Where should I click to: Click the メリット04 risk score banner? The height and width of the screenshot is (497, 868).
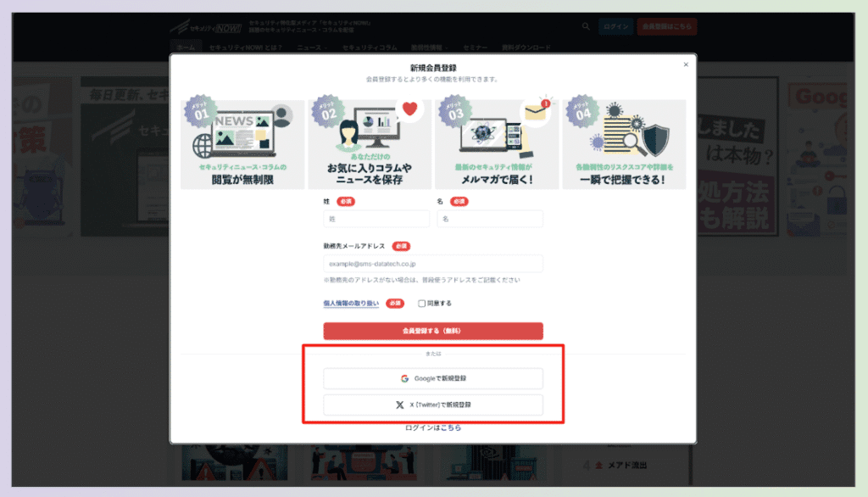[624, 144]
